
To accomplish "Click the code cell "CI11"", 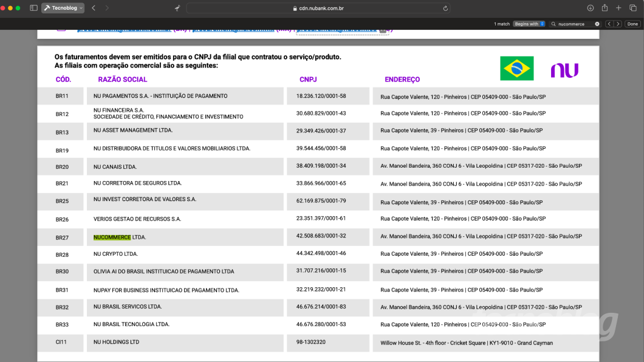I will 61,342.
